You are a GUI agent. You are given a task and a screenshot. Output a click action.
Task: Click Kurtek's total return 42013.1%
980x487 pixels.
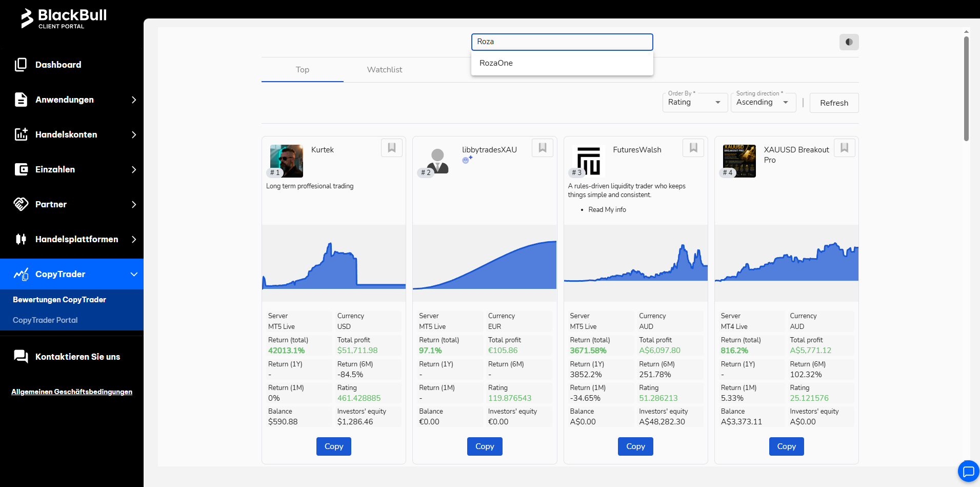pyautogui.click(x=287, y=350)
